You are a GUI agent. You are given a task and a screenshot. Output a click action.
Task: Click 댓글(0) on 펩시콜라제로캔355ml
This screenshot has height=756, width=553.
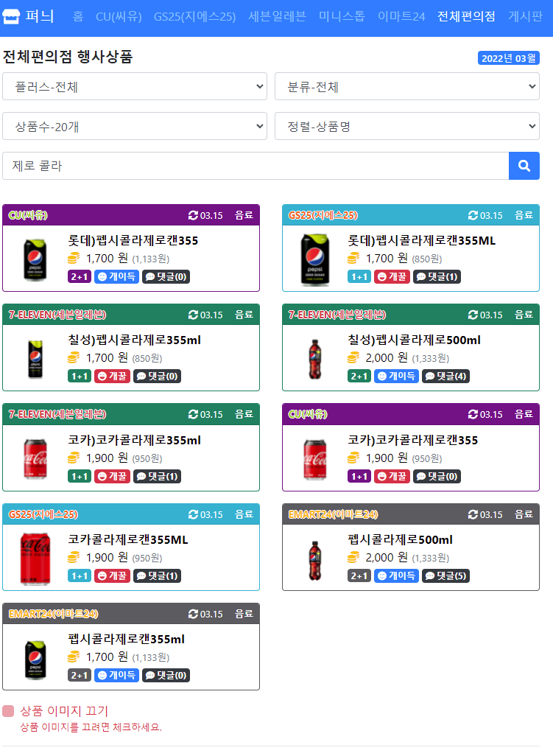coord(166,676)
